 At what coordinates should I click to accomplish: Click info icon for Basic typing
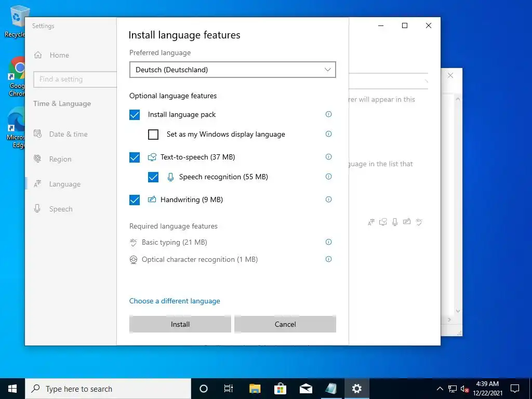click(328, 242)
